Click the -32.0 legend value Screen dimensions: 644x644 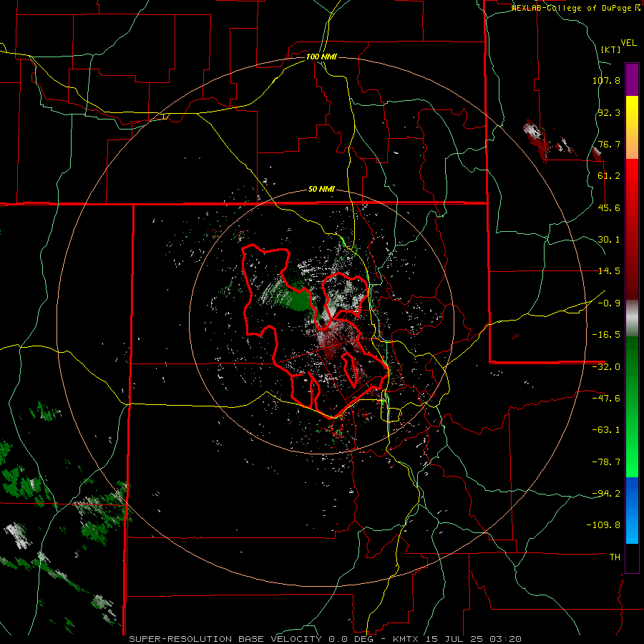[x=606, y=367]
